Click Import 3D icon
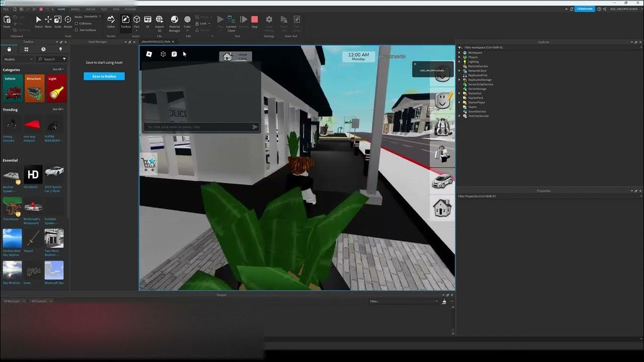The width and height of the screenshot is (644, 362). point(159,22)
